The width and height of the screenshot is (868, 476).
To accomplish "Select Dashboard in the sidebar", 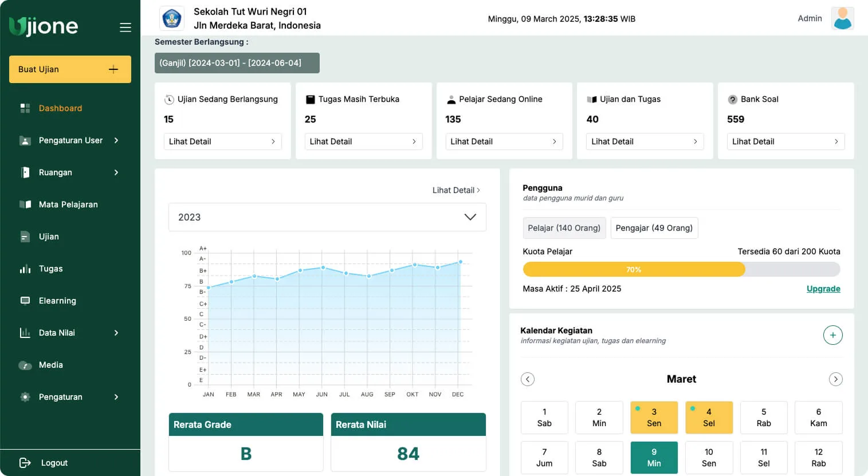I will [x=60, y=108].
